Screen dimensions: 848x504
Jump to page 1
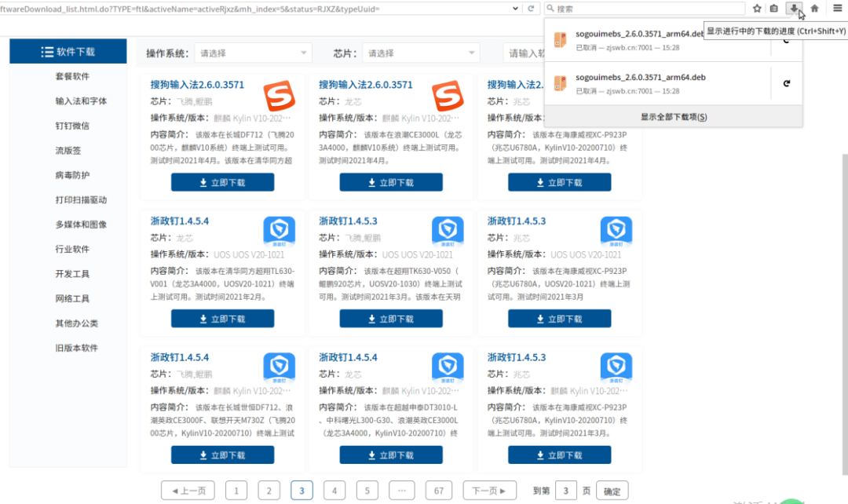236,491
